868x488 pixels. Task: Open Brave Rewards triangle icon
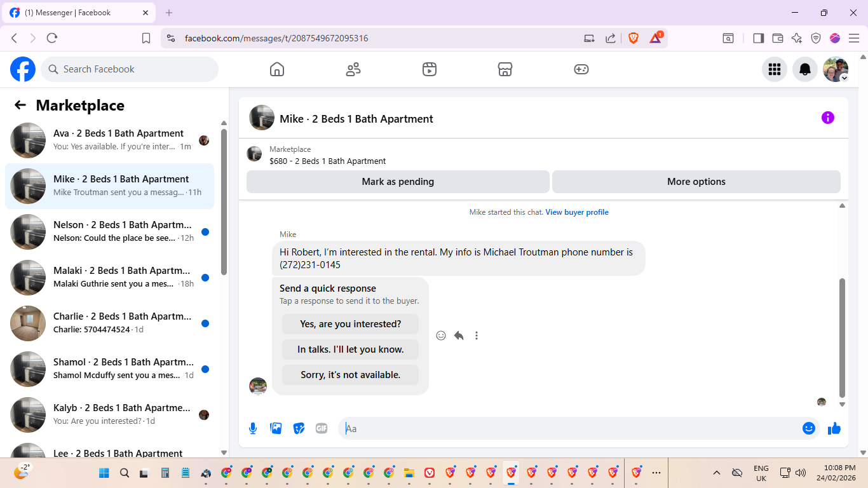pyautogui.click(x=656, y=38)
